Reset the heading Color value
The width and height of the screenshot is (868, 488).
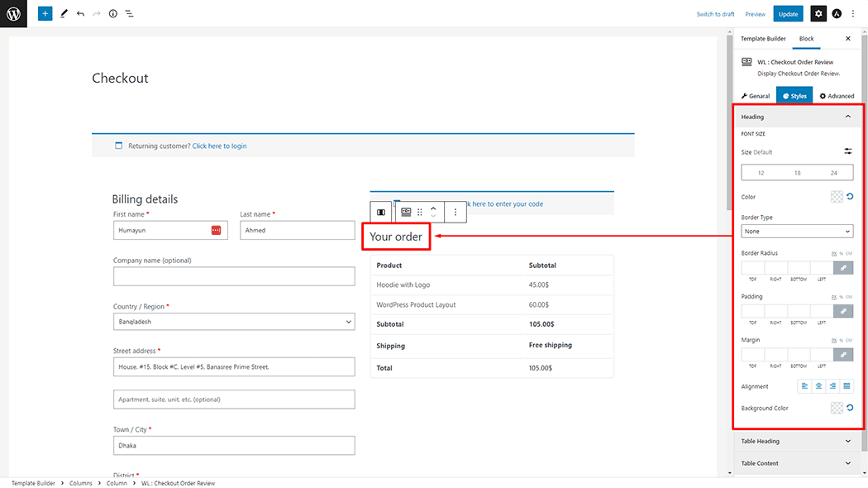pyautogui.click(x=849, y=197)
